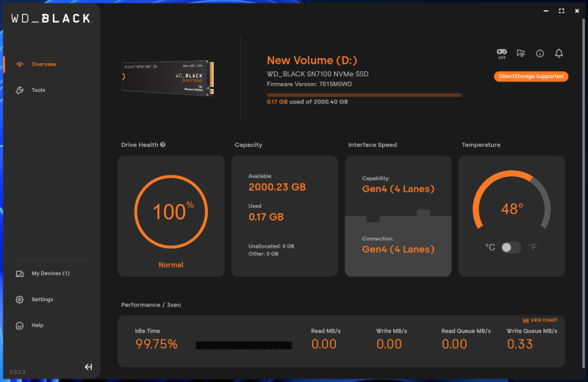Expand the My Devices (1) list
Image resolution: width=588 pixels, height=382 pixels.
(50, 273)
